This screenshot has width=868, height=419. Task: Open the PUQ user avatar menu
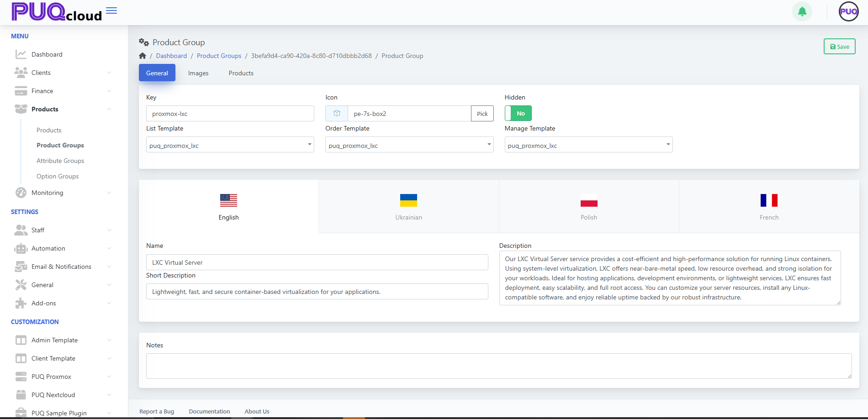[x=848, y=11]
